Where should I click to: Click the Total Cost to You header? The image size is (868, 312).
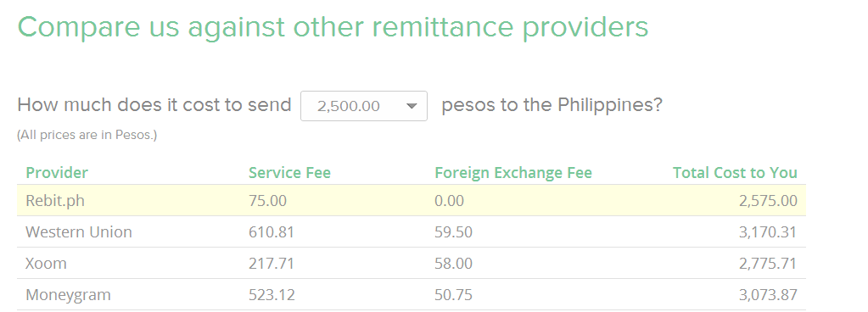point(735,173)
